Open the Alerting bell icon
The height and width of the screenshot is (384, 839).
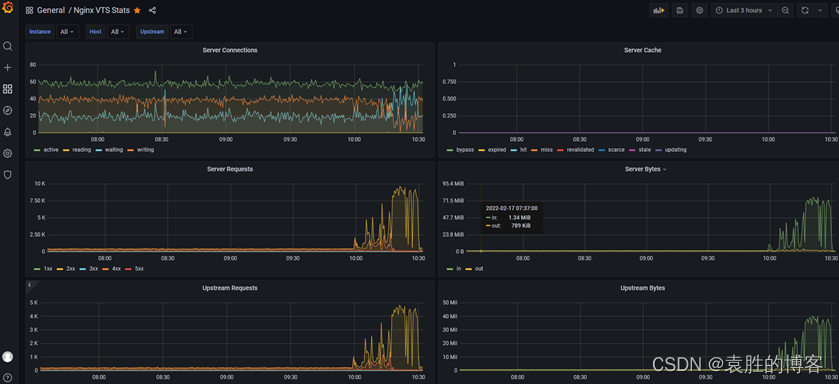pos(7,132)
